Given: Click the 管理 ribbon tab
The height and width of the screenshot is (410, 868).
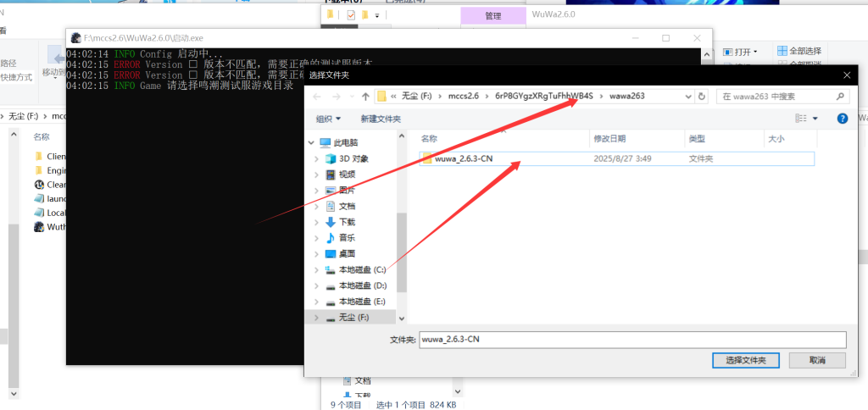Looking at the screenshot, I should (x=493, y=16).
